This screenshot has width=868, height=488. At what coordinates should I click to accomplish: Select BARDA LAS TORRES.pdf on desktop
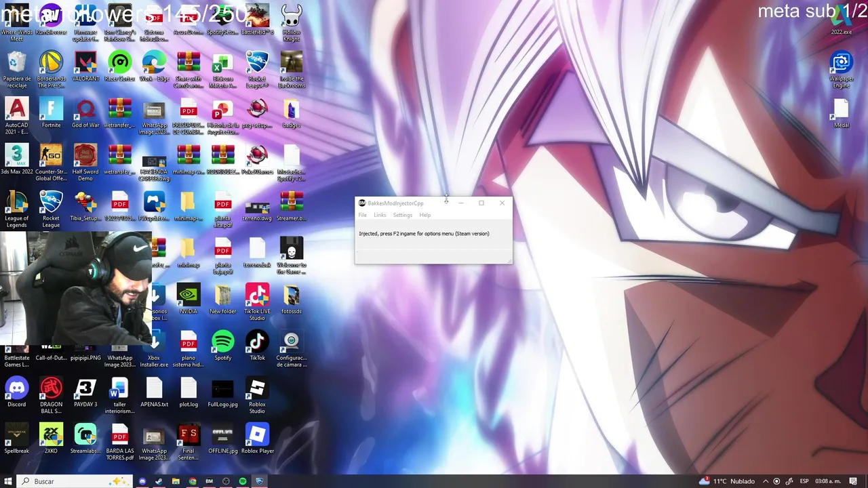pos(120,442)
